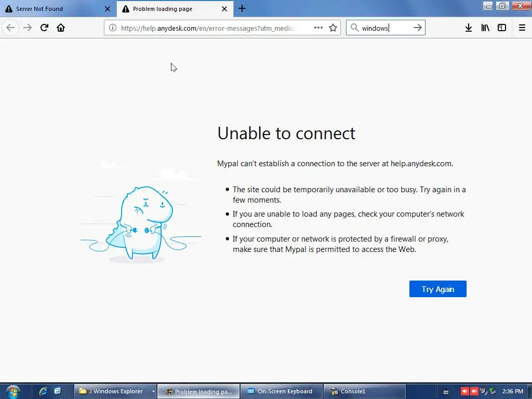Click the Unable to connect heading
The image size is (532, 399).
[286, 134]
